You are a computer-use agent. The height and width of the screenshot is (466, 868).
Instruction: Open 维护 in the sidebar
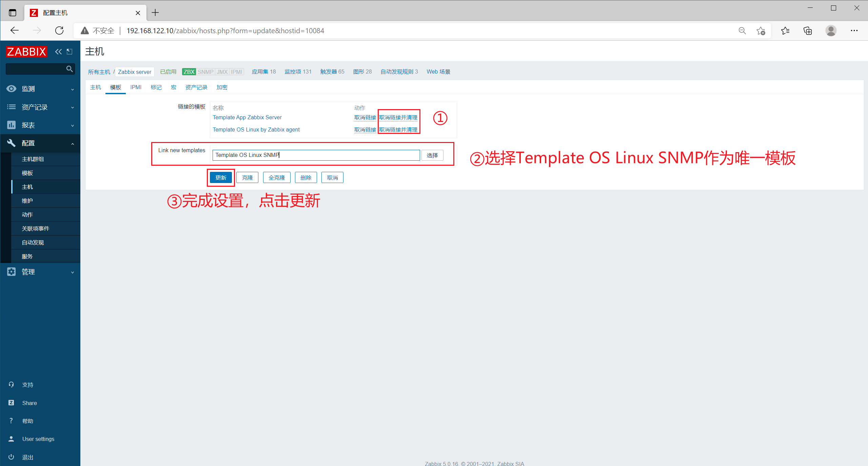tap(46, 201)
